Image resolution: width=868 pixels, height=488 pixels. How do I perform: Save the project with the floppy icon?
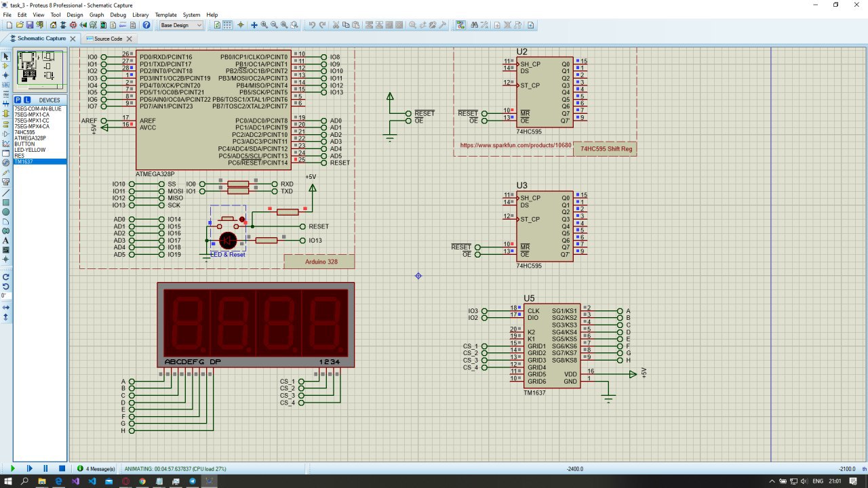coord(30,25)
